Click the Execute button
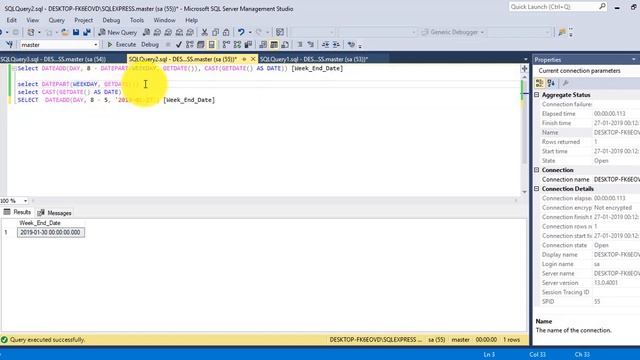Image resolution: width=640 pixels, height=360 pixels. [x=121, y=44]
